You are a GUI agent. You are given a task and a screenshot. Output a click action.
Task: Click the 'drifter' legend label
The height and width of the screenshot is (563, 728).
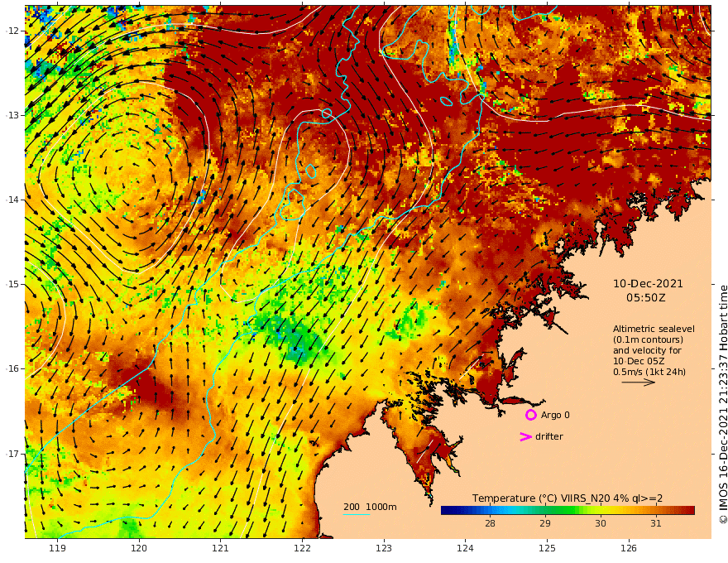tap(549, 436)
